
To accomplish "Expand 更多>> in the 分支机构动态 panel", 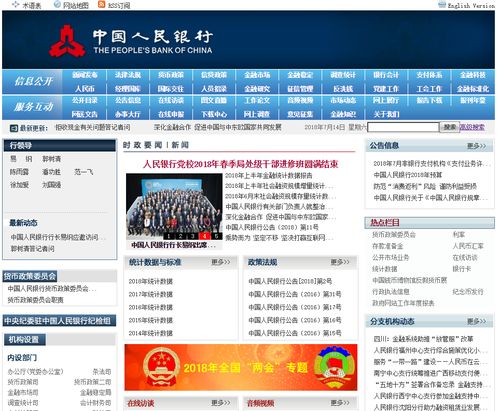I will point(476,321).
